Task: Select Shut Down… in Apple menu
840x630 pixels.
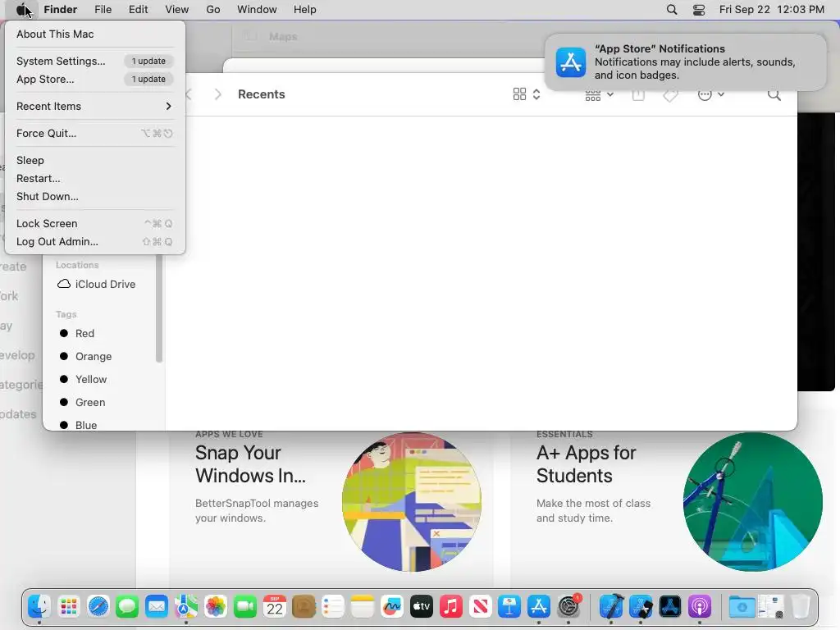Action: pyautogui.click(x=95, y=197)
